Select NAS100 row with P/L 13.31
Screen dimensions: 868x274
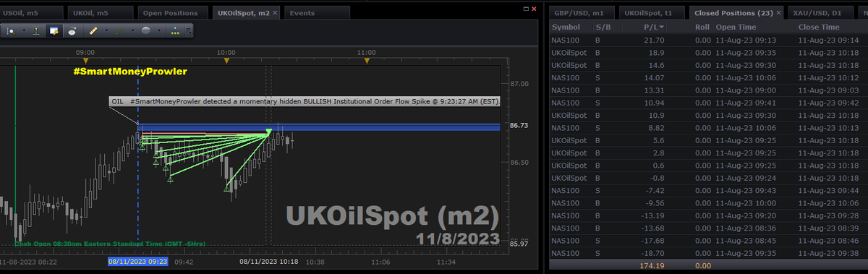click(708, 90)
